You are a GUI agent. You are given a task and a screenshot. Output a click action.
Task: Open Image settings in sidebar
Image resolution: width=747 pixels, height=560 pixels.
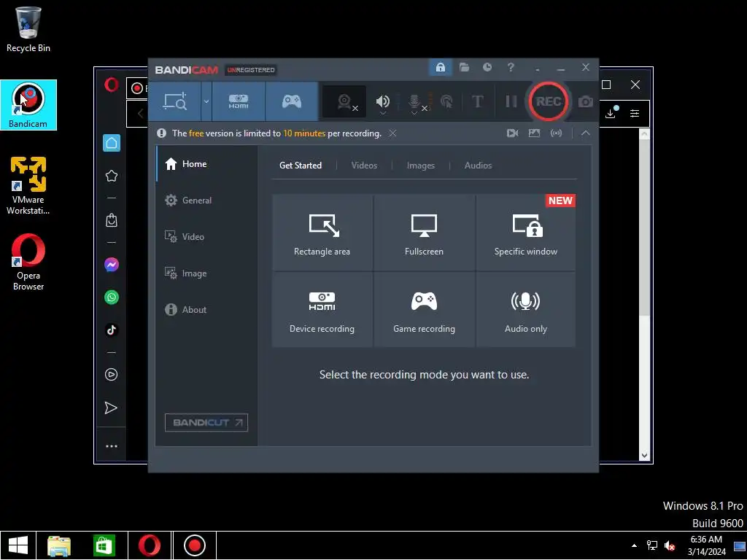206,273
